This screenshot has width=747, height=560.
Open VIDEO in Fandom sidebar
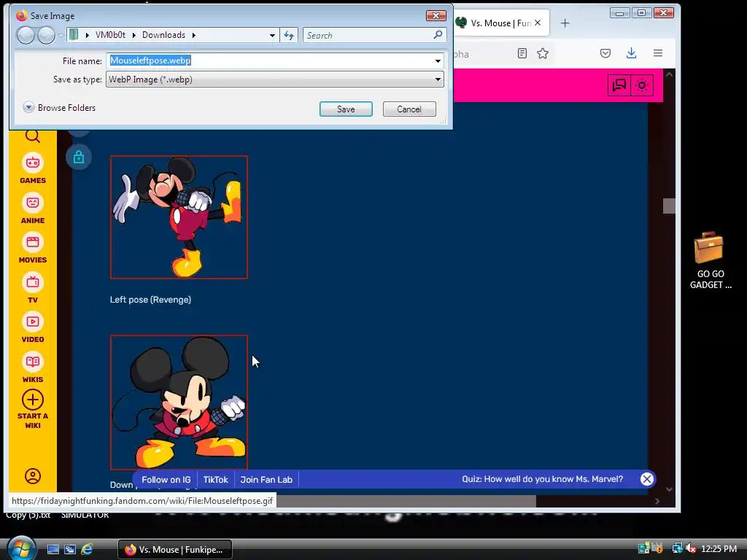pyautogui.click(x=32, y=327)
